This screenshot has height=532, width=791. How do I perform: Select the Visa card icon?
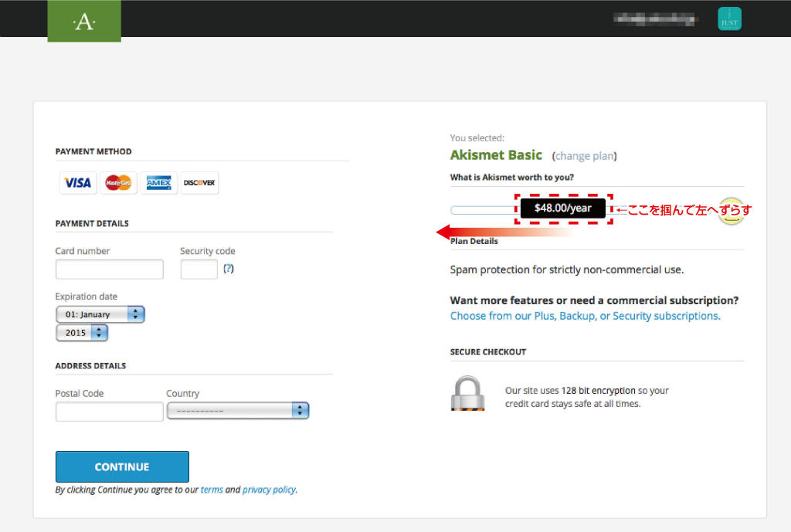point(78,182)
